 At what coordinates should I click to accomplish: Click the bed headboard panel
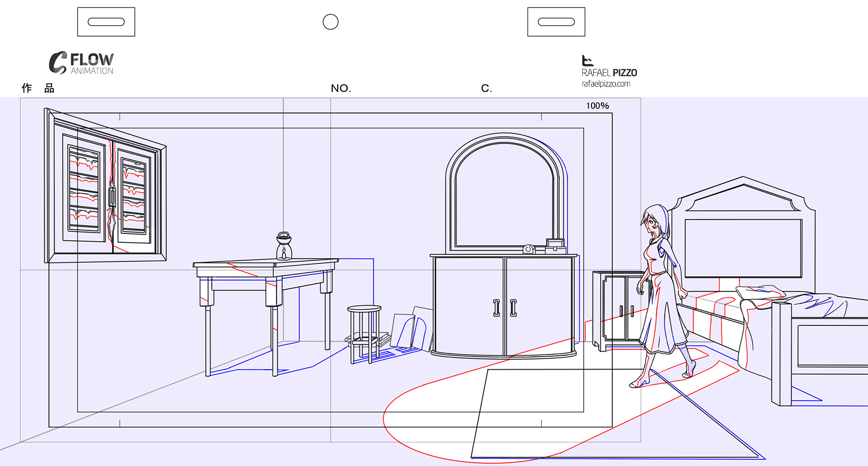743,248
